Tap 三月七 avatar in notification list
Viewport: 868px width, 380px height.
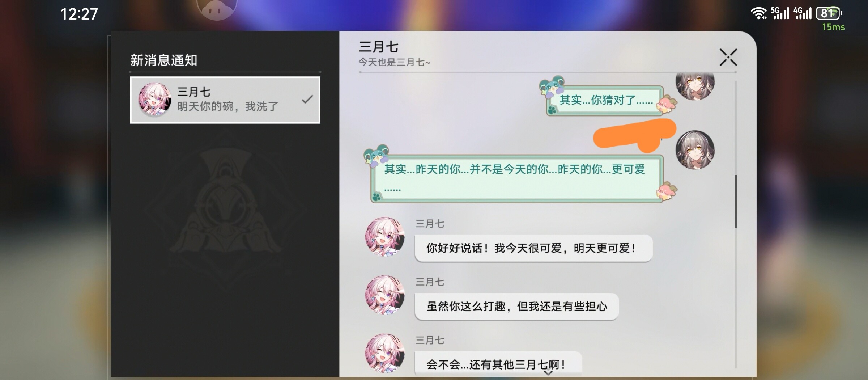point(155,100)
